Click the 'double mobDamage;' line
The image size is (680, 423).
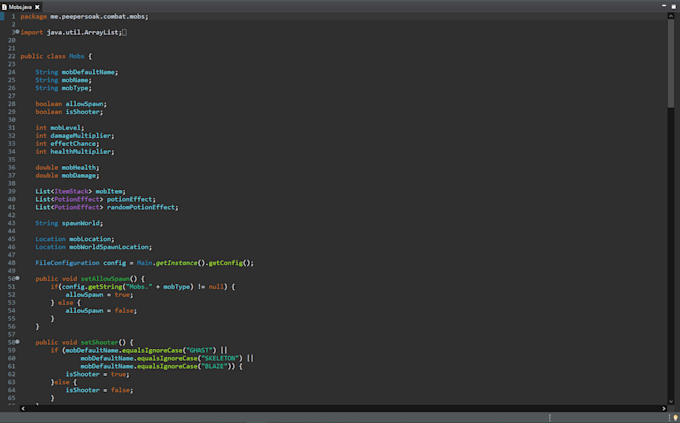(67, 175)
